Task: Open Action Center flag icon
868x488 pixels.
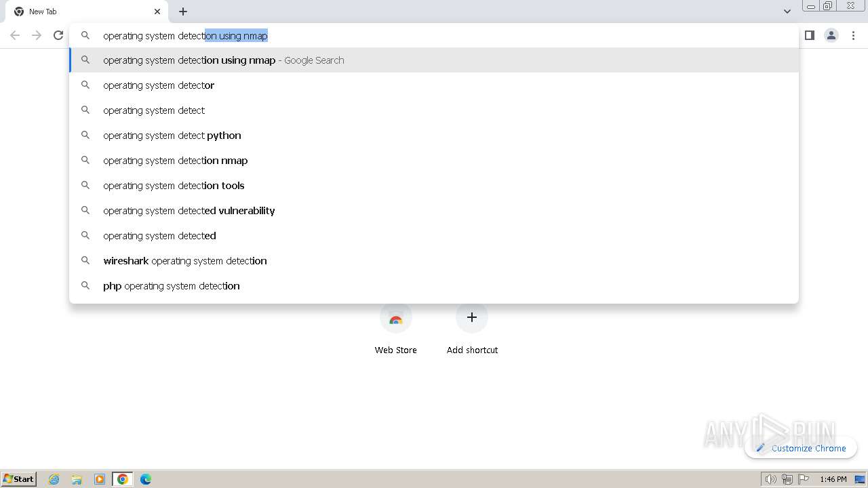Action: point(804,479)
